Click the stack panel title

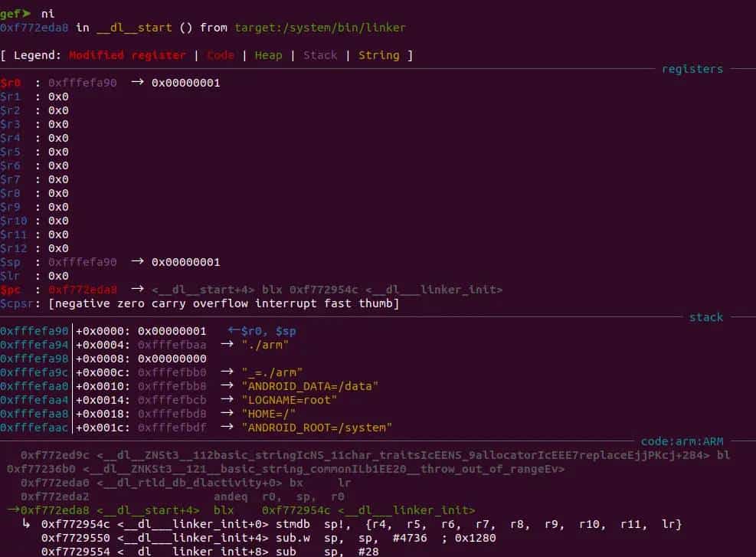[705, 317]
